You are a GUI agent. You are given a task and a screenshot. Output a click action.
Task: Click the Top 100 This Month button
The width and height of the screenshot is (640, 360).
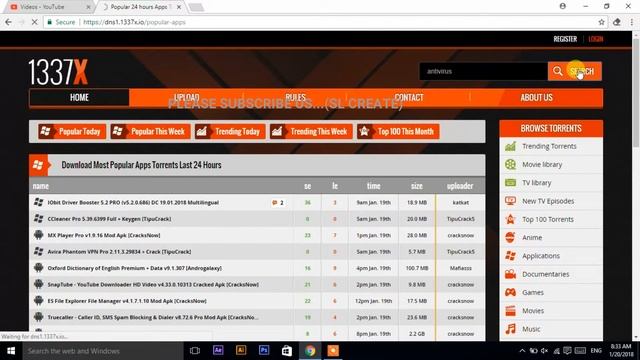[x=398, y=131]
